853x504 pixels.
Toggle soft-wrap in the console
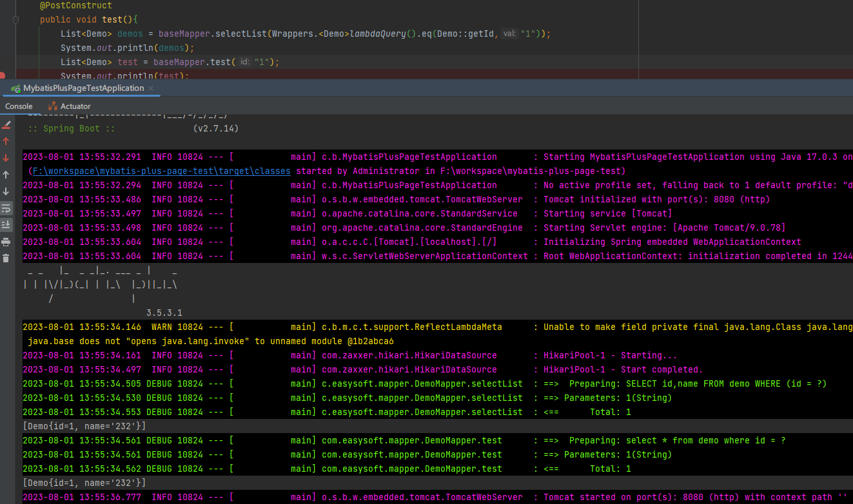click(6, 208)
